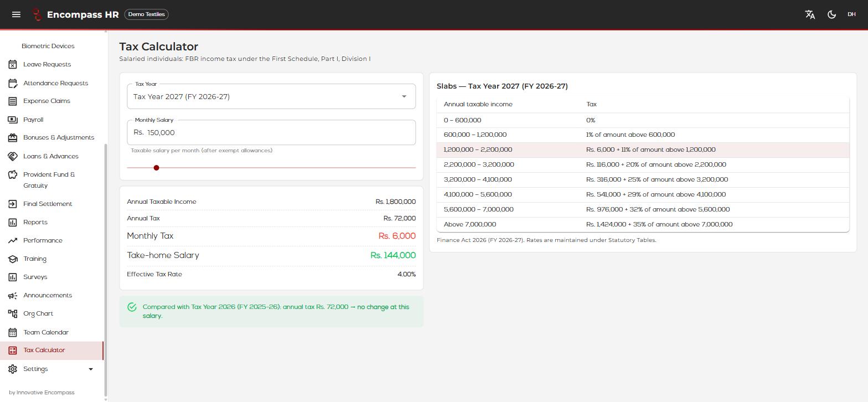
Task: Go to Biometric Devices page
Action: pos(48,47)
